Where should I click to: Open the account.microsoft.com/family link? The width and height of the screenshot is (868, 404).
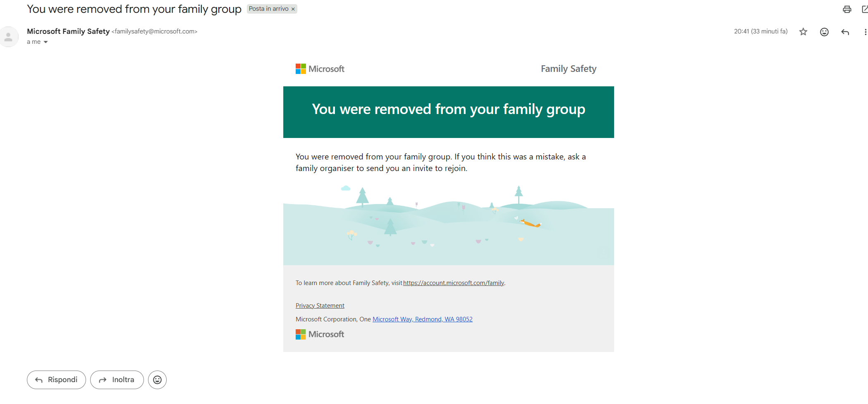click(454, 283)
